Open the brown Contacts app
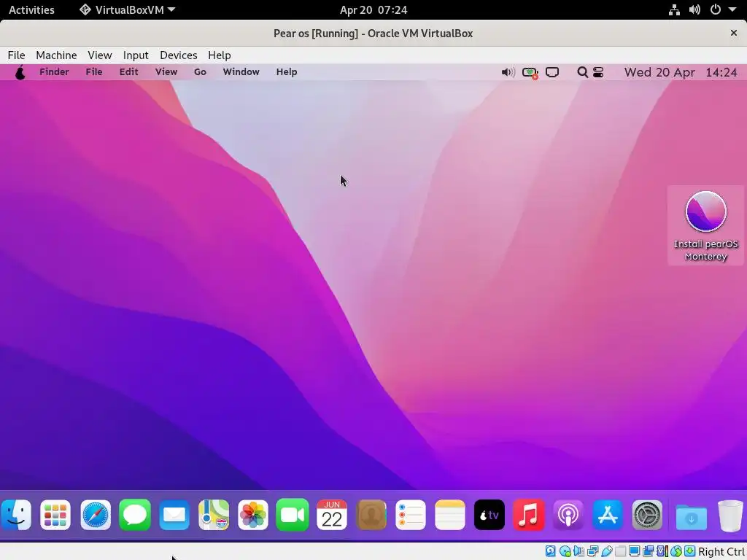Image resolution: width=747 pixels, height=560 pixels. point(371,515)
